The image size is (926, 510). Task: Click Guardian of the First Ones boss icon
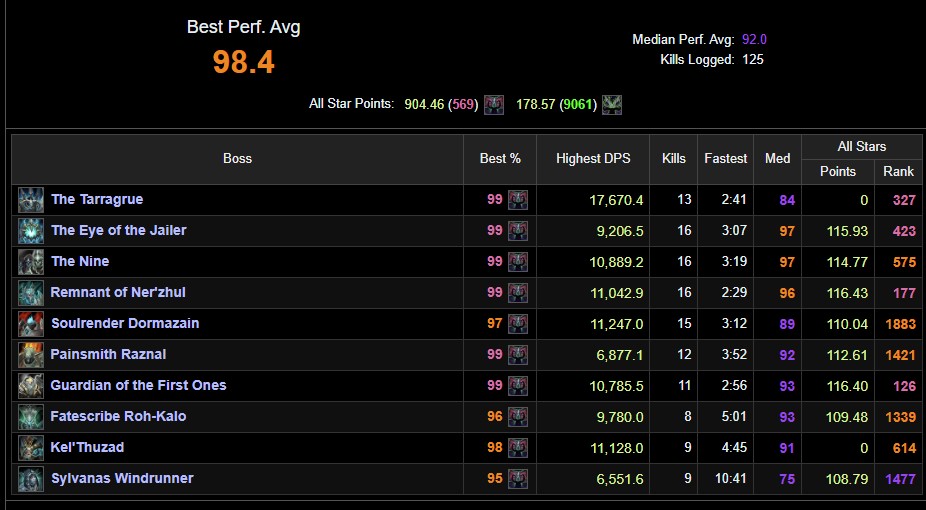[31, 386]
